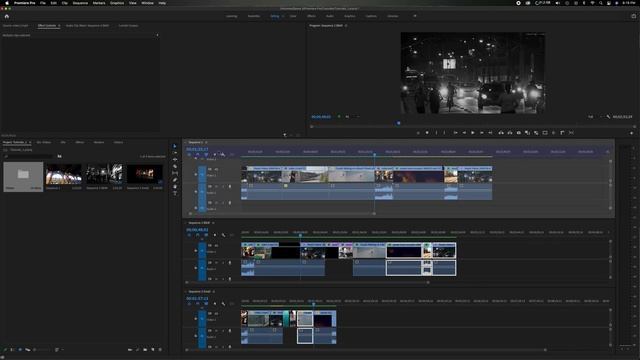
Task: Click New Item icon in Project panel
Action: pyautogui.click(x=153, y=350)
